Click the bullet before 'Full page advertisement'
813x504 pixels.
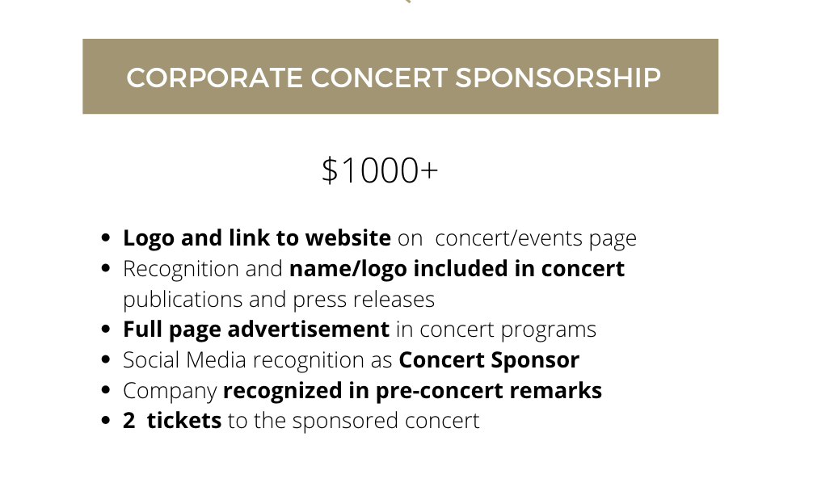tap(106, 329)
